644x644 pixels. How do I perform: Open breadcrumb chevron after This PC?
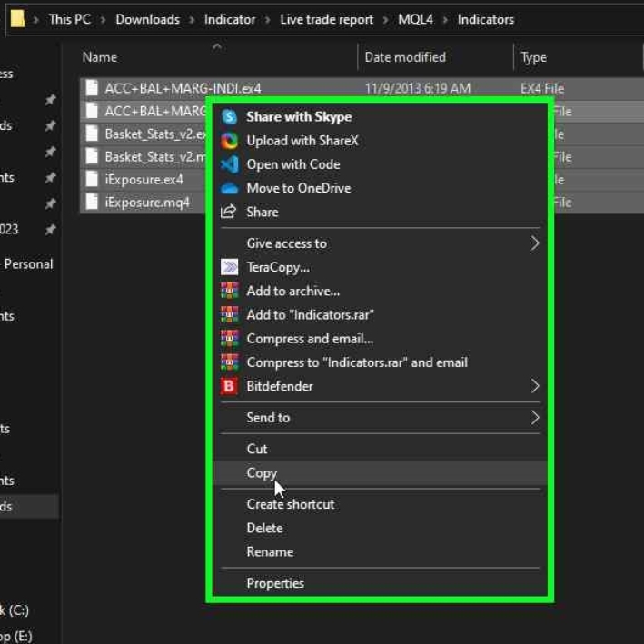[103, 19]
